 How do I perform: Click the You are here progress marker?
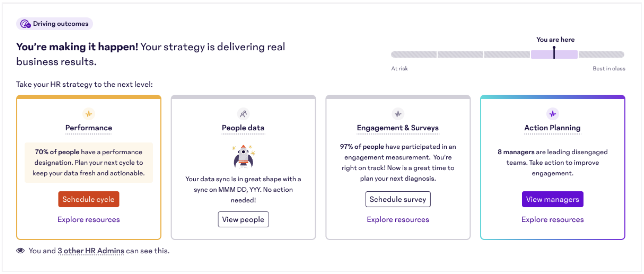(554, 53)
